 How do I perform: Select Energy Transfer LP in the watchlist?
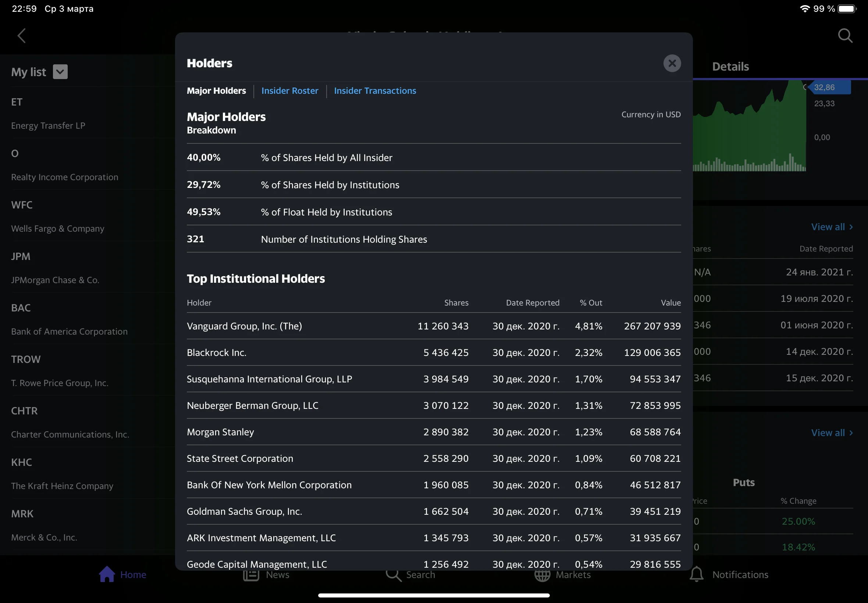tap(87, 113)
